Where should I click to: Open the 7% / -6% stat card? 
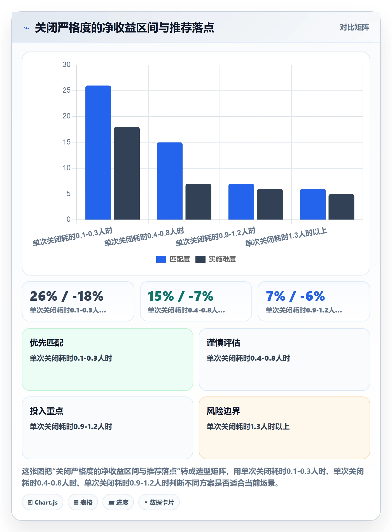pyautogui.click(x=314, y=301)
